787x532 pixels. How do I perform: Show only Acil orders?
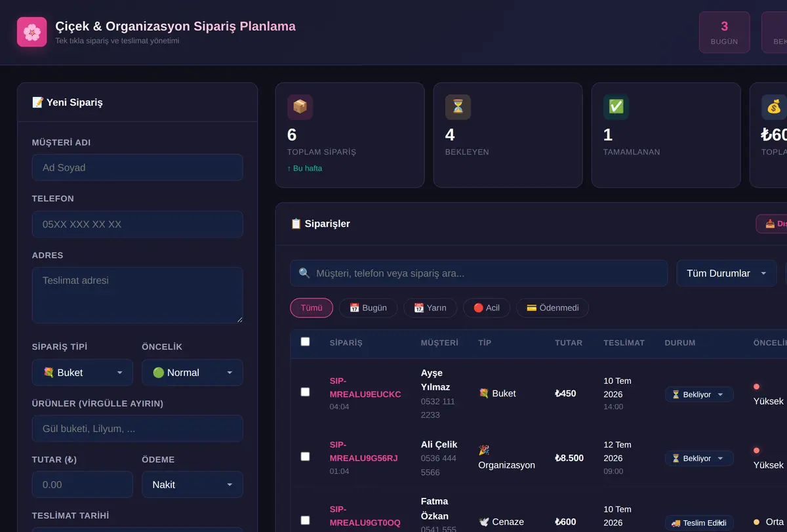(487, 308)
